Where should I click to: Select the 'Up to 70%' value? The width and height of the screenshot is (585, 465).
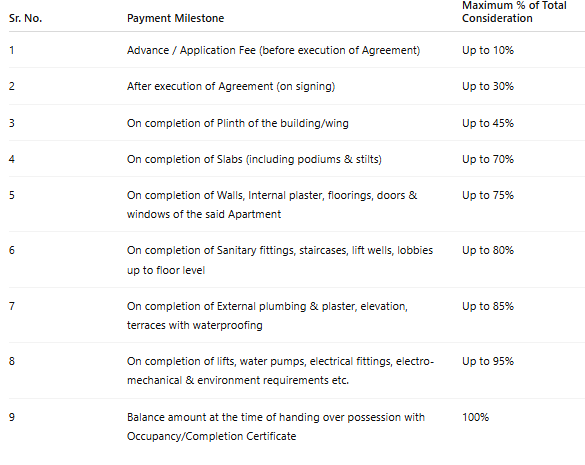pos(488,159)
